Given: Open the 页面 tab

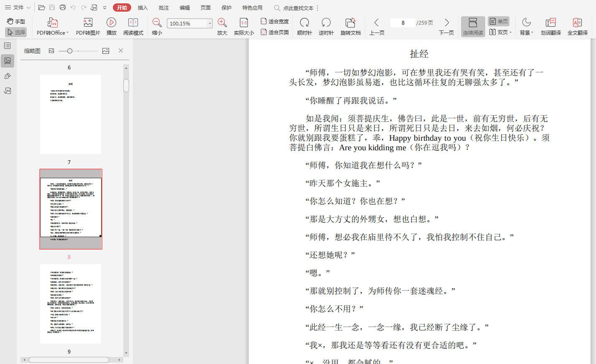Looking at the screenshot, I should coord(206,8).
